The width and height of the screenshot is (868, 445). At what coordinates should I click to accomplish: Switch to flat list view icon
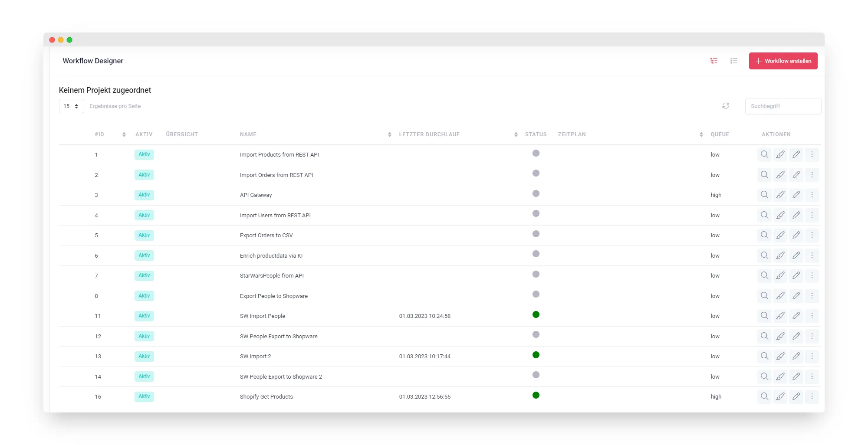point(734,61)
